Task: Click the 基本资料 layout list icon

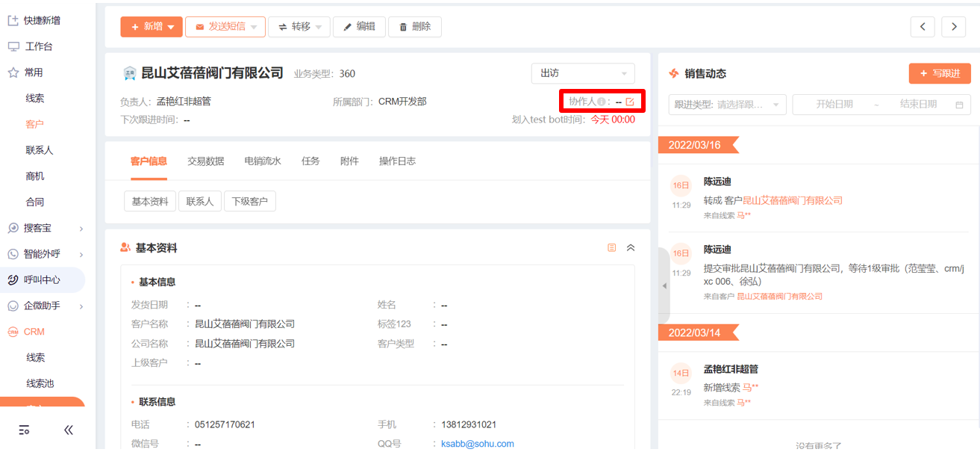Action: pos(612,247)
